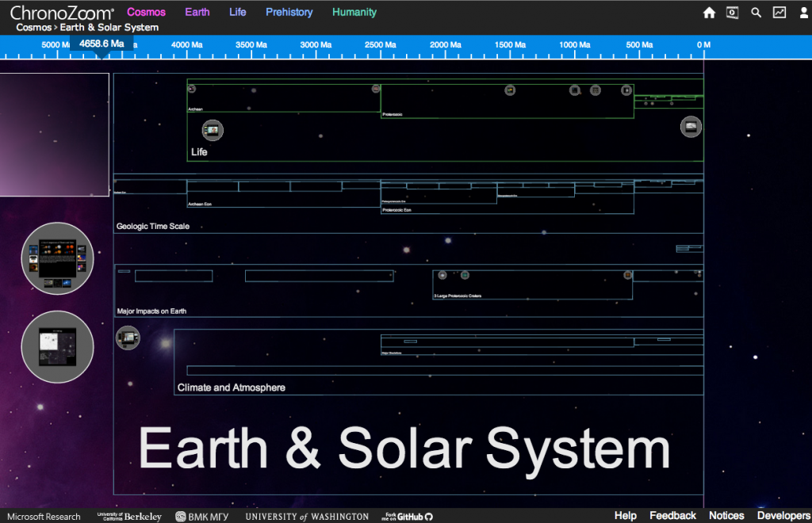Open the Notices link
This screenshot has height=523, width=812.
726,516
